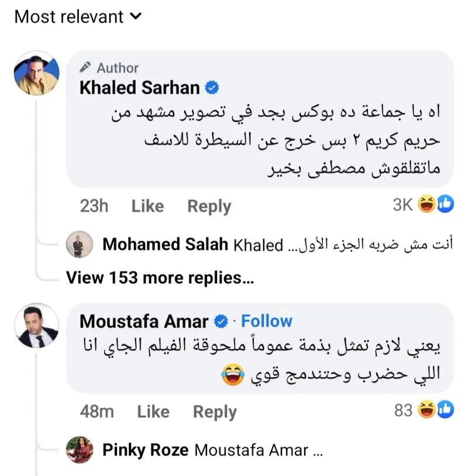Click the laughing reaction emoji beside 3K
468x476 pixels.
click(428, 204)
